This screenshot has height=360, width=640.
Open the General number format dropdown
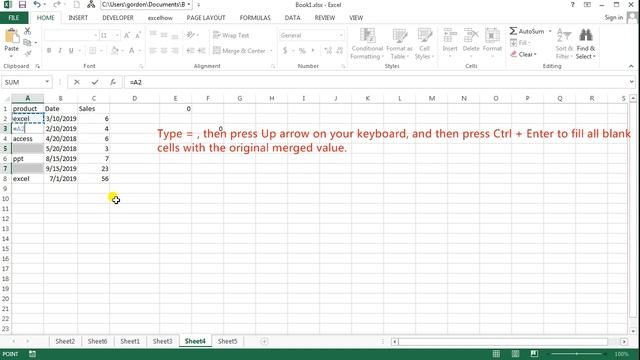click(x=341, y=36)
